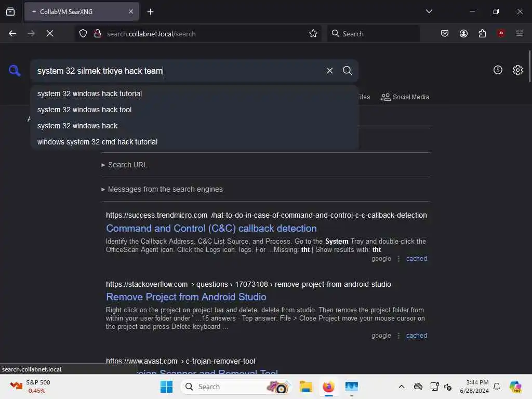Open Remove Project from Android Studio
The image size is (532, 399).
coord(186,297)
